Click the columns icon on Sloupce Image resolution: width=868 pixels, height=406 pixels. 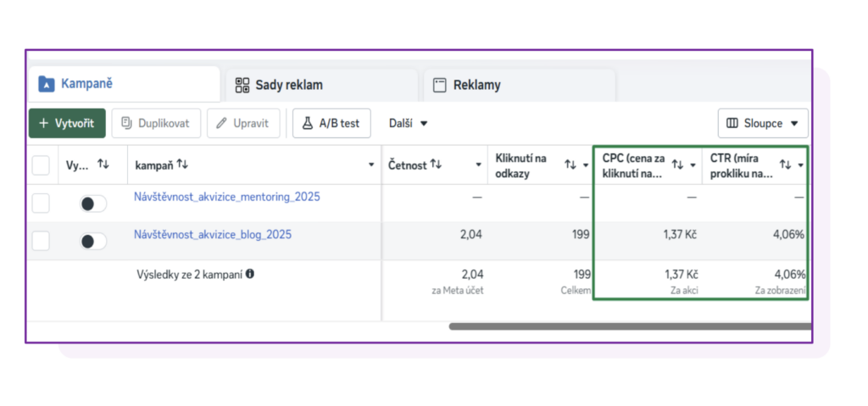[732, 123]
